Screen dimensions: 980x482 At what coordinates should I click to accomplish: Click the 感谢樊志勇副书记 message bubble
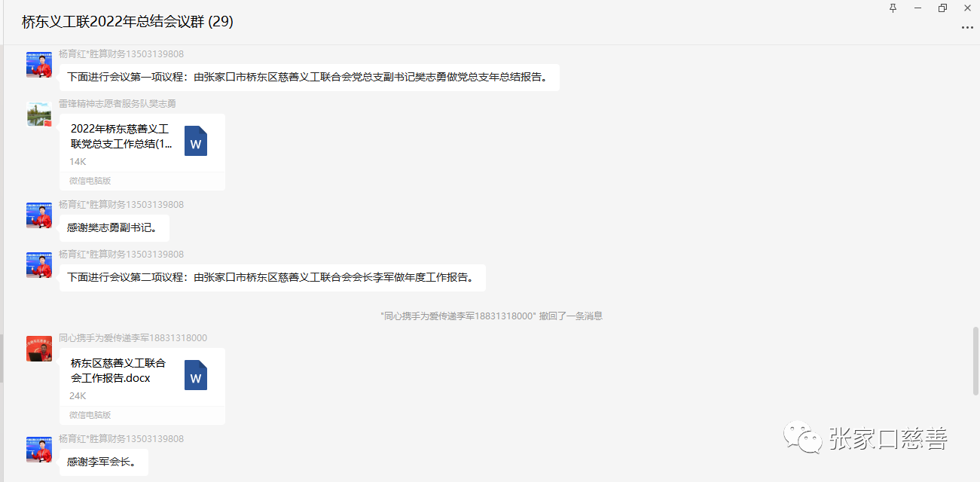[114, 227]
